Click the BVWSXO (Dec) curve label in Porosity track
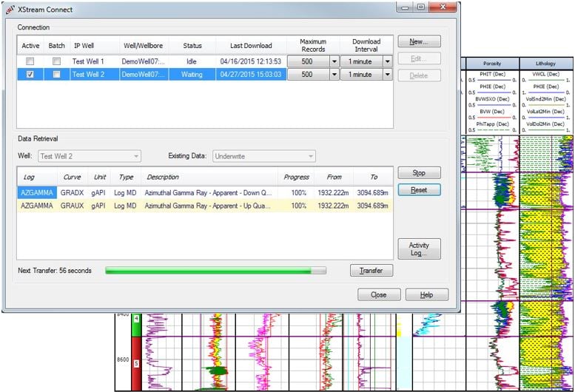Screen dimensions: 575x392 [493, 99]
